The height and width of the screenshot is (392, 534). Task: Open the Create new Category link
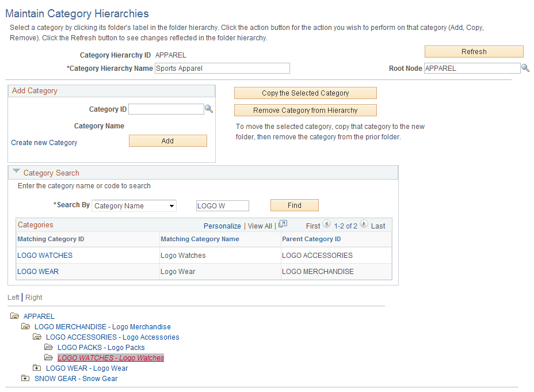[x=44, y=142]
